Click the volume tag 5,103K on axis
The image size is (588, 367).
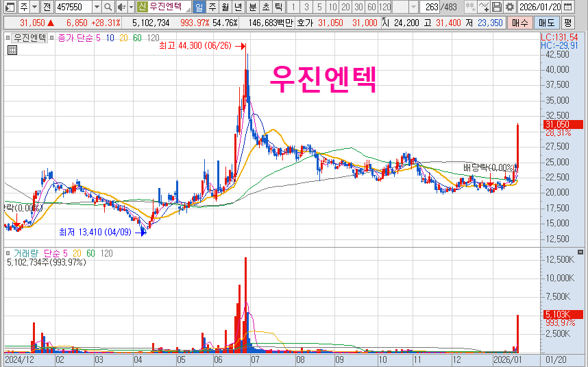point(563,314)
